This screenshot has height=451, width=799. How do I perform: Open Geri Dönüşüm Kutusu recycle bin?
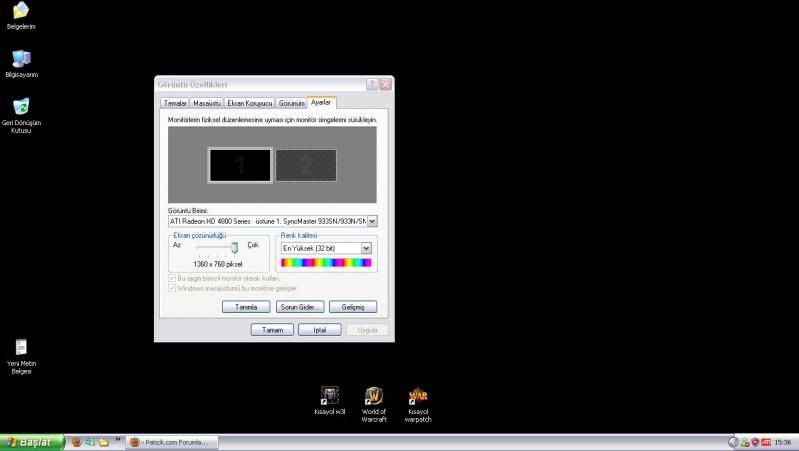coord(21,107)
